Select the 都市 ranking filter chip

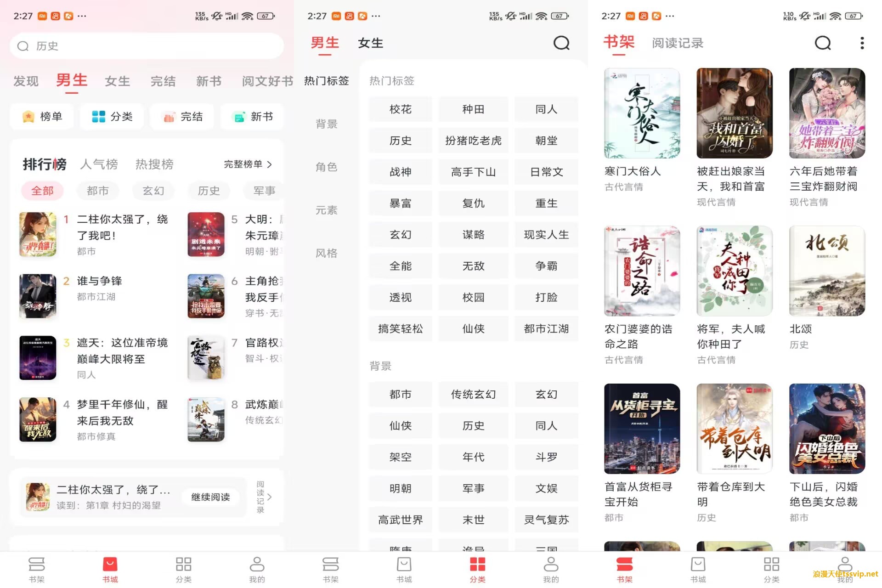pos(98,191)
